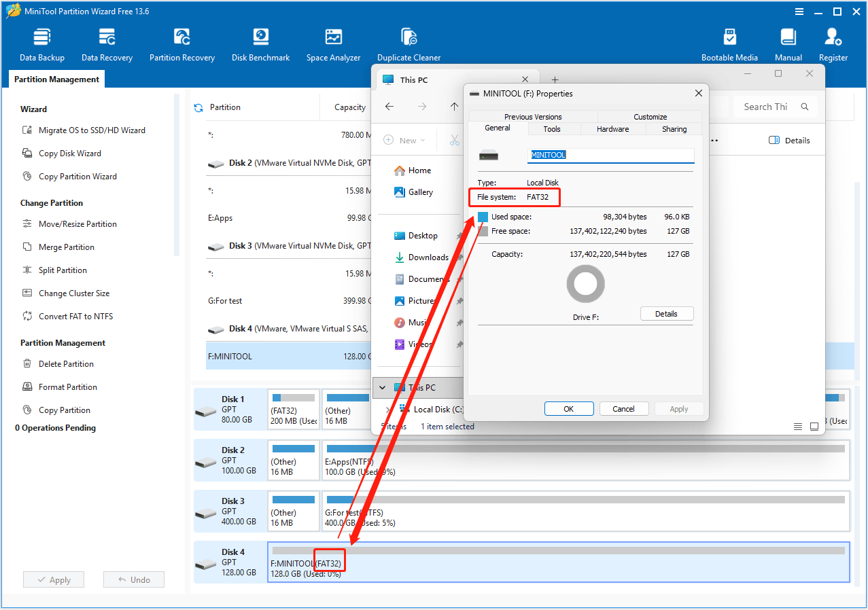Sort by Partition column header
Image resolution: width=868 pixels, height=610 pixels.
click(225, 107)
